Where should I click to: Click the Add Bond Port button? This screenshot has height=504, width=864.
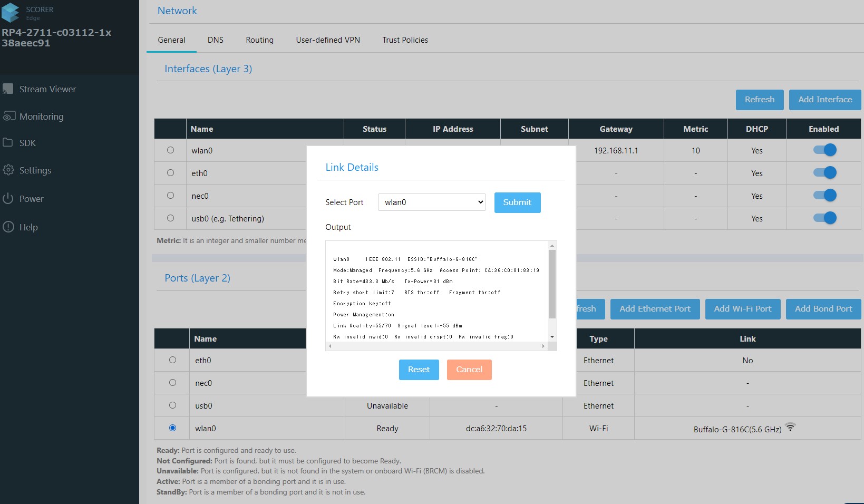pyautogui.click(x=823, y=309)
